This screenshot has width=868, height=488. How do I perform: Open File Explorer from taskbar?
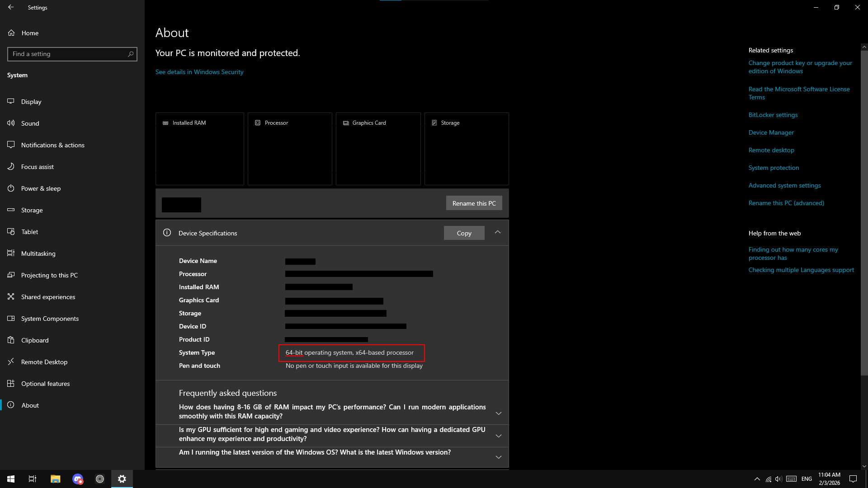tap(55, 479)
